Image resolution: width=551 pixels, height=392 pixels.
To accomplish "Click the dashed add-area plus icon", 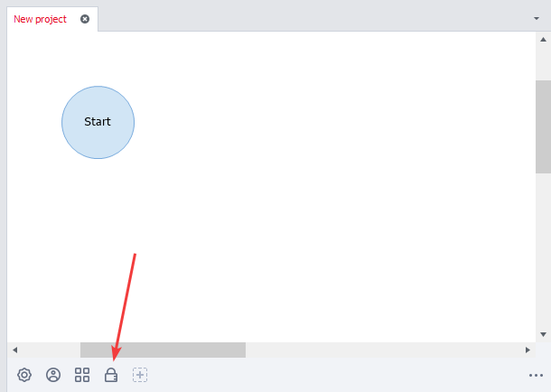I will tap(140, 375).
